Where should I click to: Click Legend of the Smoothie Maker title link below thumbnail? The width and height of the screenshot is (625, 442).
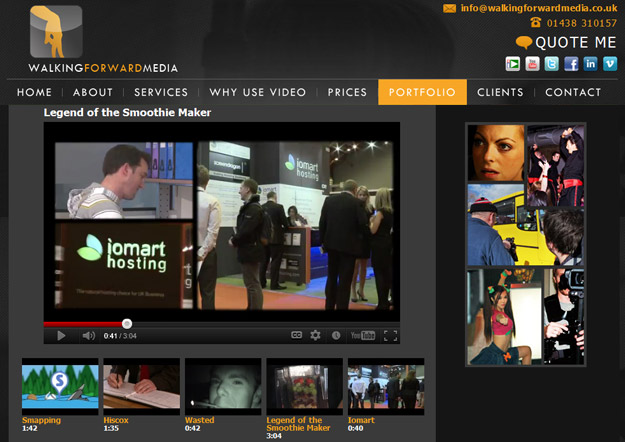298,424
